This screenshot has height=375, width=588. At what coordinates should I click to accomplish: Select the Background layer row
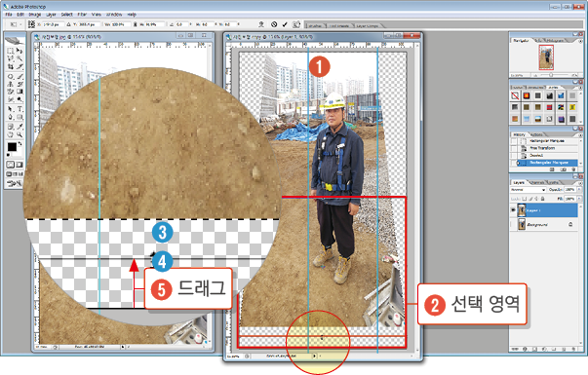544,224
